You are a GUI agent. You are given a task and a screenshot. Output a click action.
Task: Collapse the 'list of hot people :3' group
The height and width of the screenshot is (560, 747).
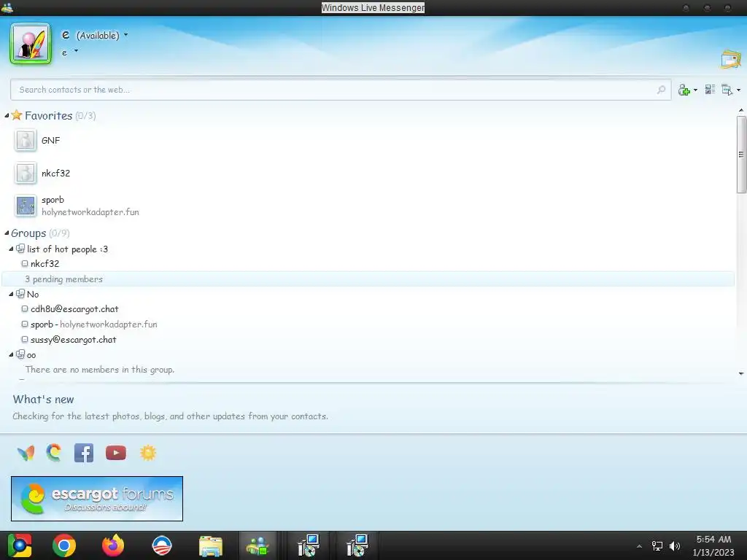(11, 249)
